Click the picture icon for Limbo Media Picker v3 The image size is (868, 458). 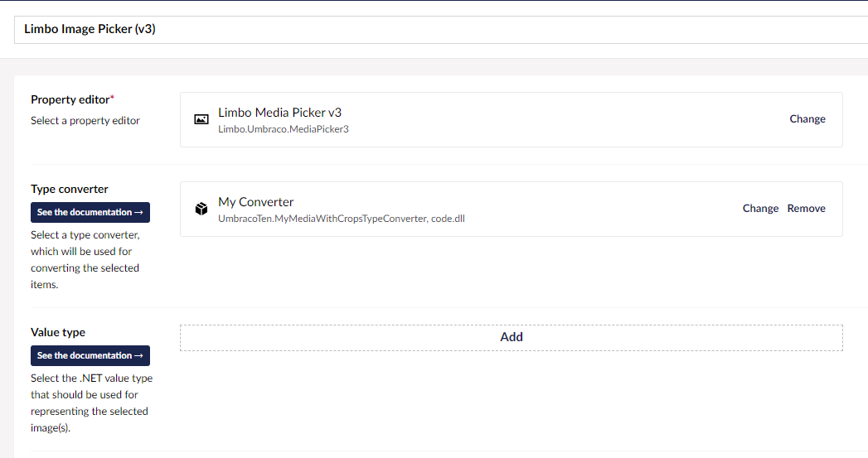(201, 119)
